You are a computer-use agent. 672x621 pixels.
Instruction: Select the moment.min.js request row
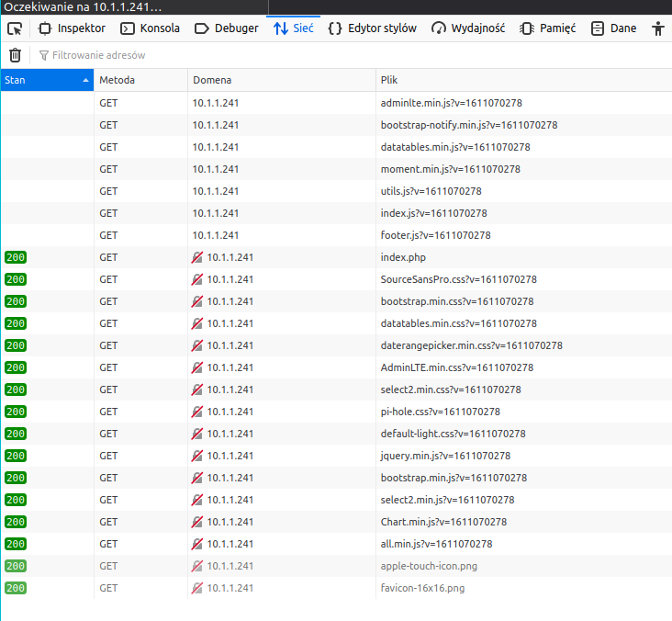click(336, 169)
